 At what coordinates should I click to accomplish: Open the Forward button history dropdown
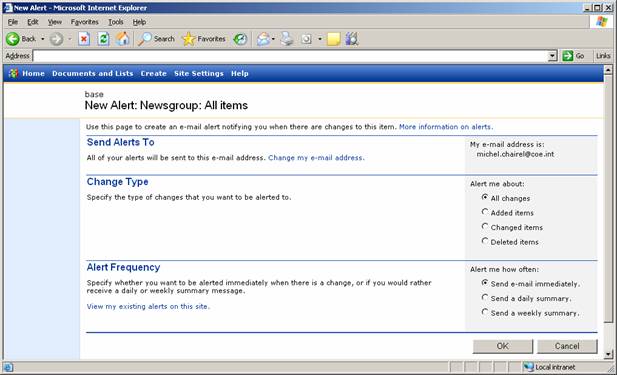(x=70, y=39)
